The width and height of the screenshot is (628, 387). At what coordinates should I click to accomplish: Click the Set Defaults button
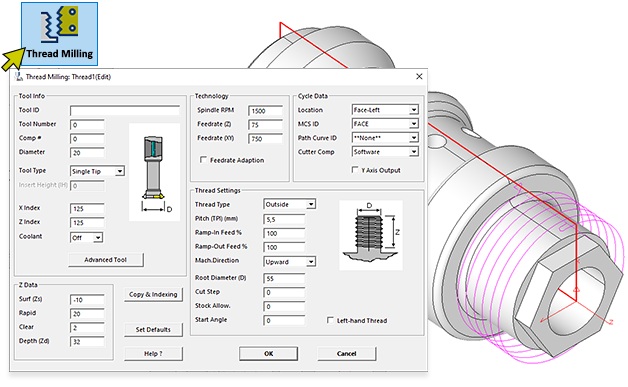coord(153,330)
